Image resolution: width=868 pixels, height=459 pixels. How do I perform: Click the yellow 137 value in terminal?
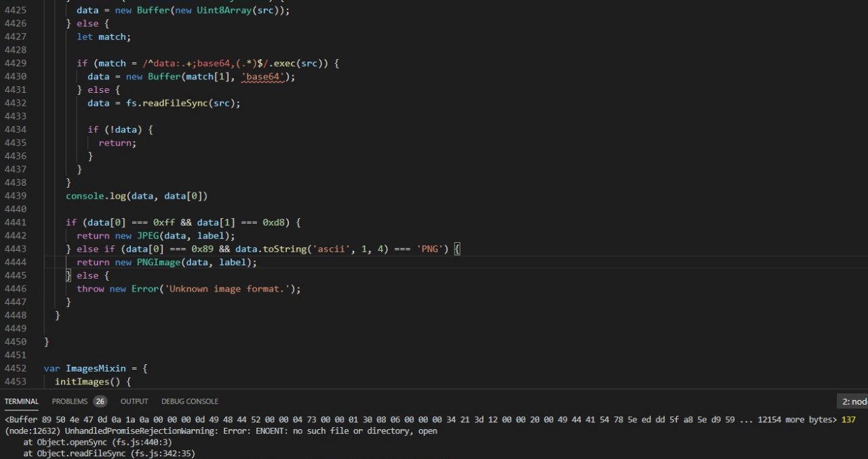pos(848,420)
